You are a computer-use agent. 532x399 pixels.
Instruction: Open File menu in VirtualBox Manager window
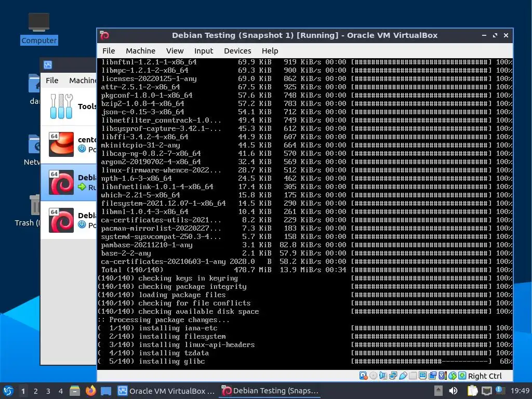click(x=52, y=81)
